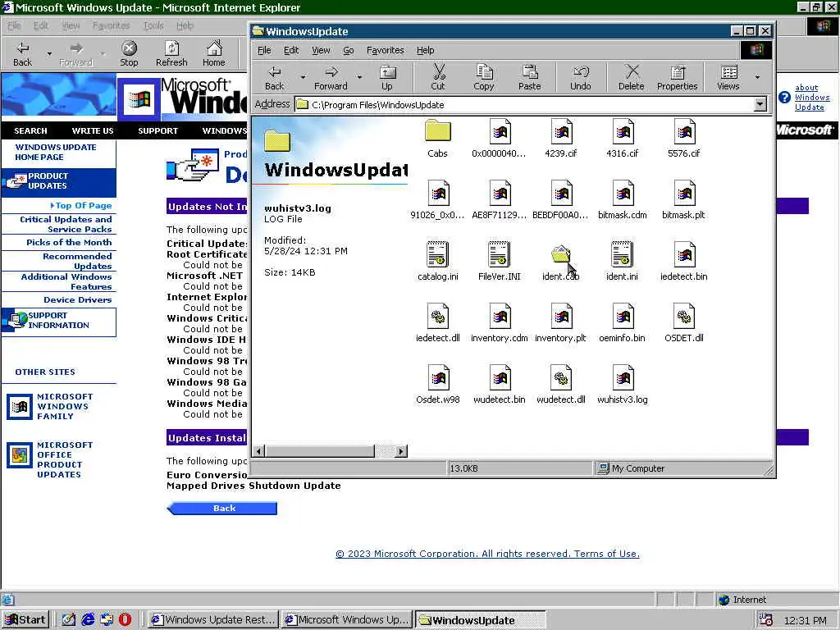The height and width of the screenshot is (630, 840).
Task: Click the Views toolbar button
Action: tap(728, 78)
